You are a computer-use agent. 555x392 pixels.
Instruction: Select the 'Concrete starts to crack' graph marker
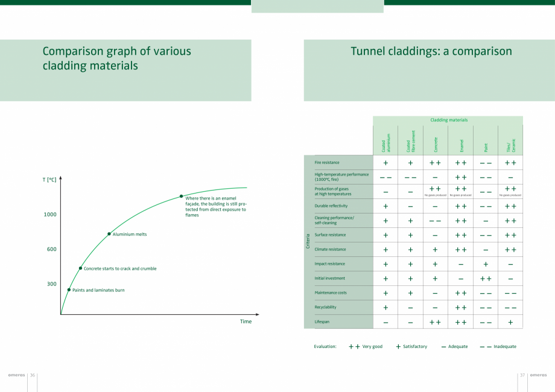tap(80, 268)
